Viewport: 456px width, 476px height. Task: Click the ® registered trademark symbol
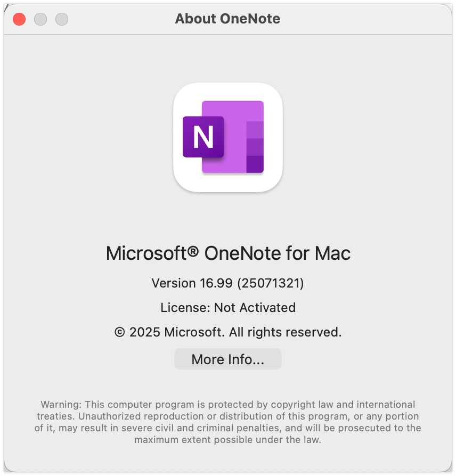point(193,251)
